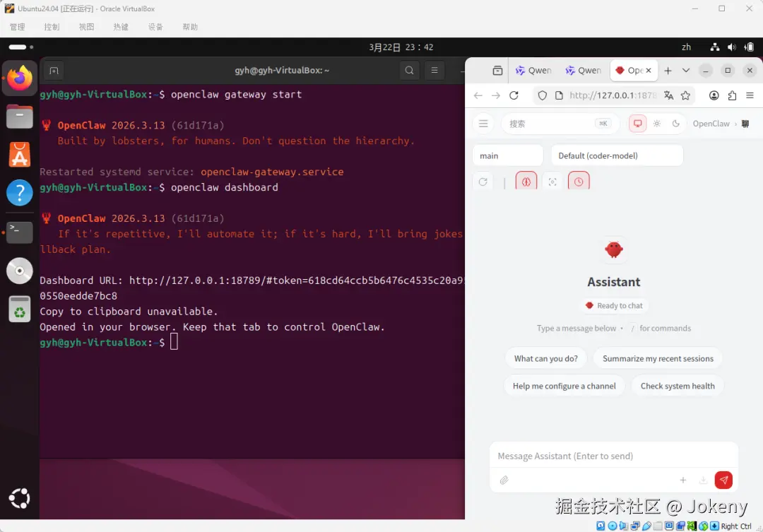Click the OpenClaw breadcrumb link
Image resolution: width=763 pixels, height=532 pixels.
click(x=711, y=124)
